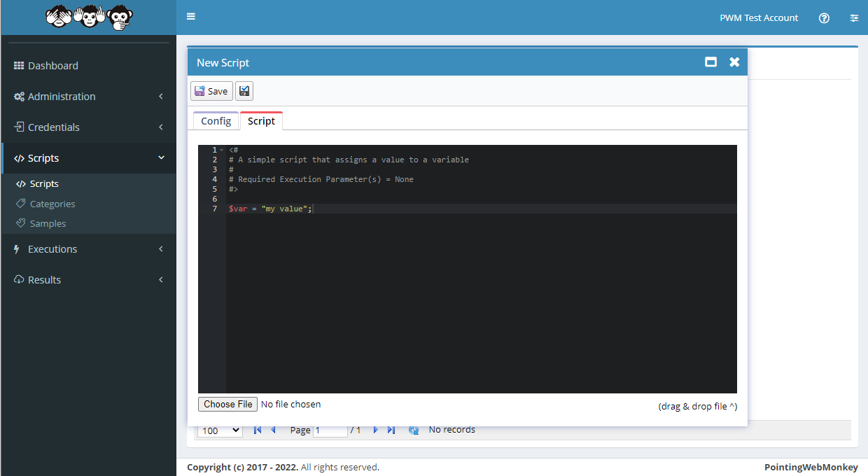Click the save and close floppy icon
Screen dimensions: 868x476
[x=244, y=91]
